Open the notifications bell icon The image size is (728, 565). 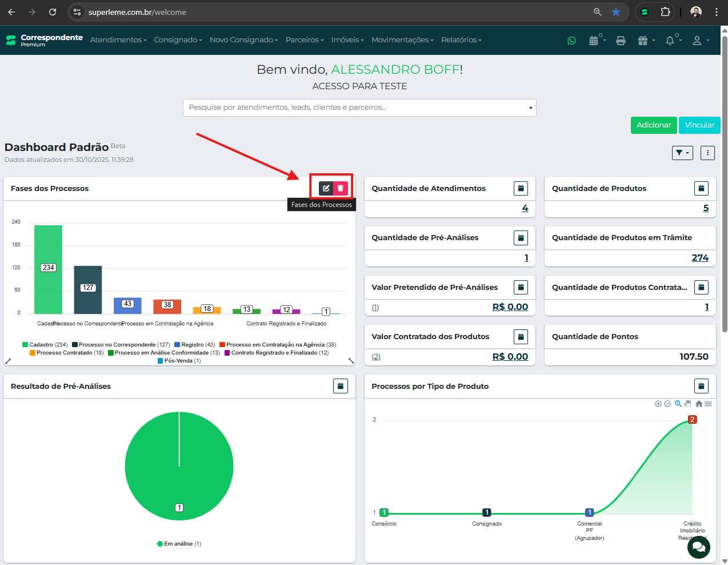click(x=670, y=41)
